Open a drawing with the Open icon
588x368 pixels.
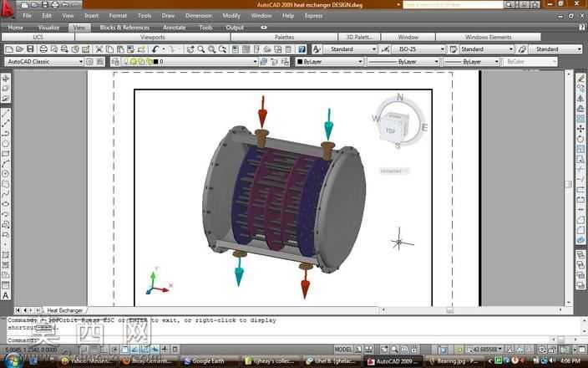[x=19, y=49]
